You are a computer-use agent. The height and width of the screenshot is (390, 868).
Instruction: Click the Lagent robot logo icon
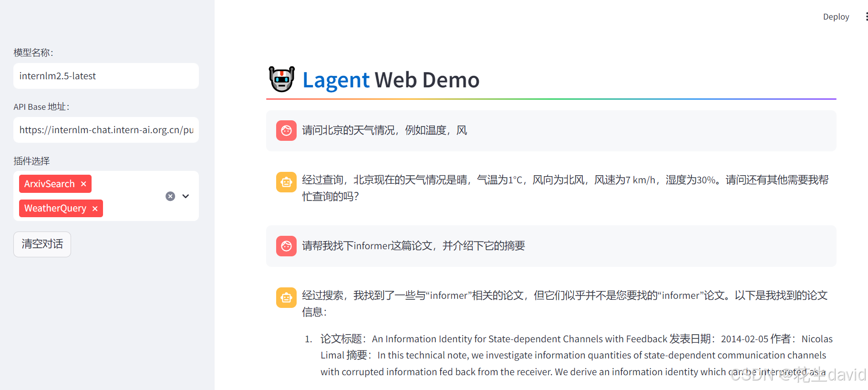point(282,79)
